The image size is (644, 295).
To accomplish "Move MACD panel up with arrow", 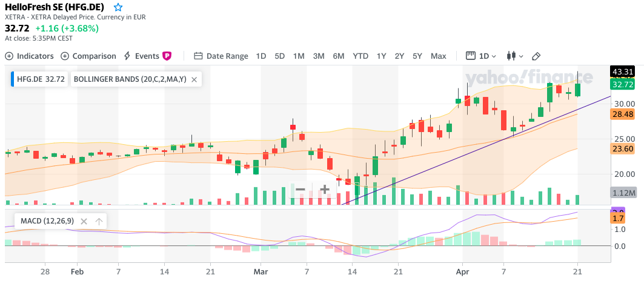I will coord(99,222).
